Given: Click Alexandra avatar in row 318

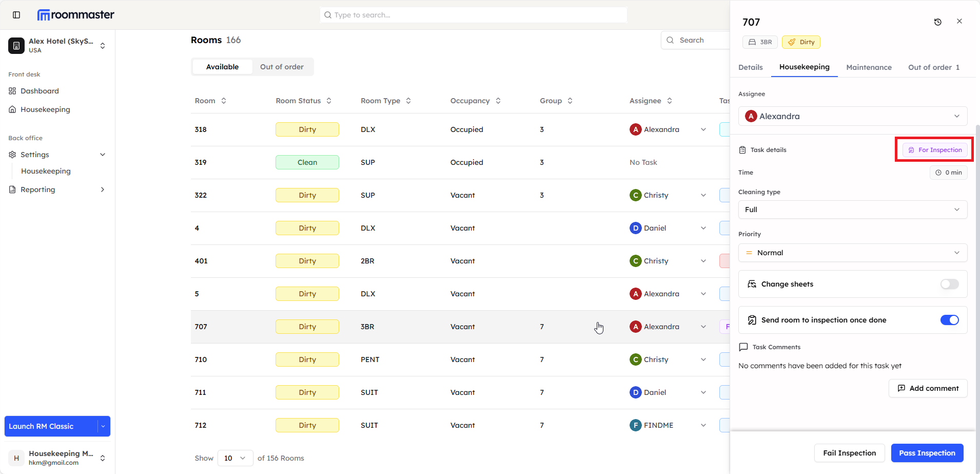Looking at the screenshot, I should pos(635,129).
